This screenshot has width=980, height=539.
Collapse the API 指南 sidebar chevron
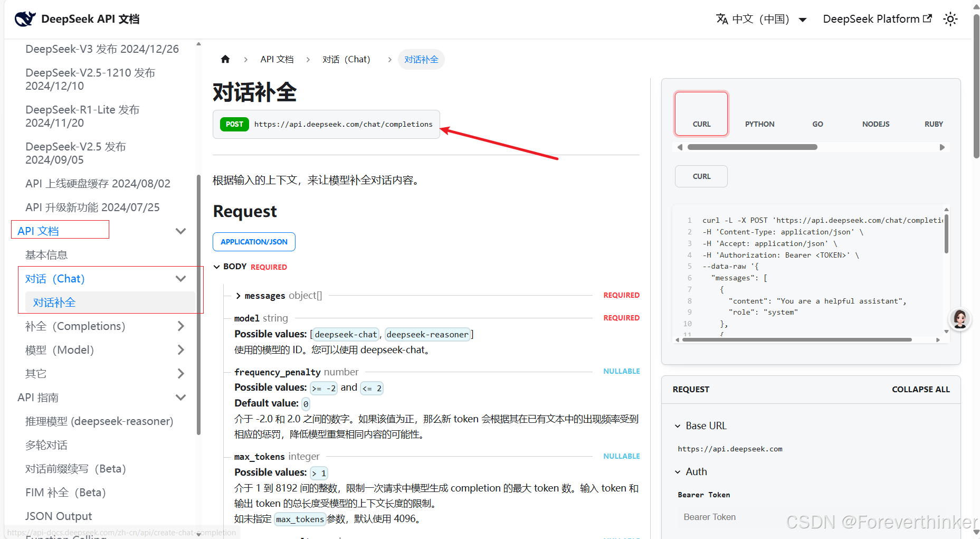pyautogui.click(x=180, y=397)
